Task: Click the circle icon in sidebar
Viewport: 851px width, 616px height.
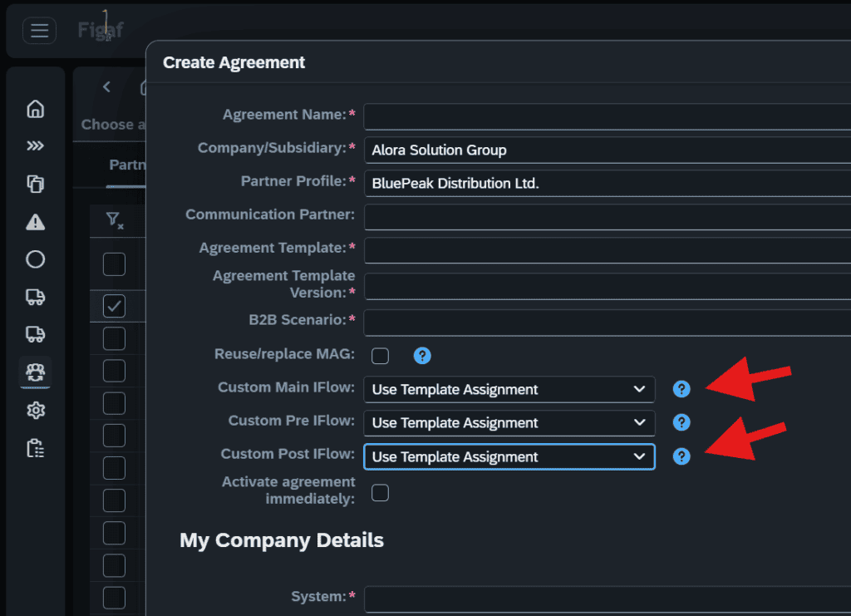Action: coord(35,259)
